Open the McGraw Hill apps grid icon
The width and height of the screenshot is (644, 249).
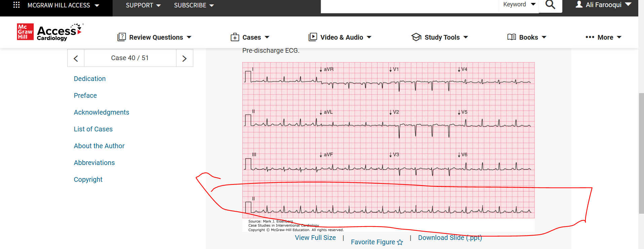point(16,5)
